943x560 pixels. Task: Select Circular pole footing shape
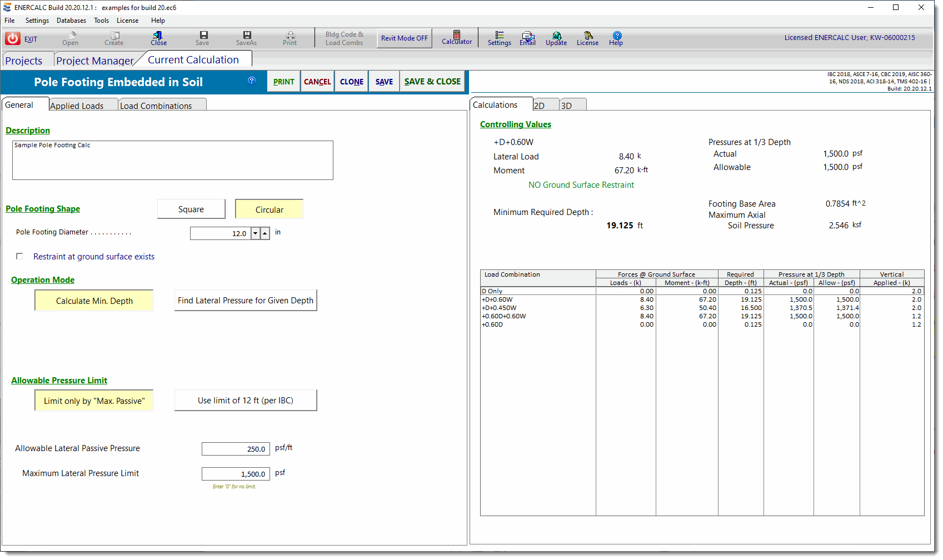269,209
